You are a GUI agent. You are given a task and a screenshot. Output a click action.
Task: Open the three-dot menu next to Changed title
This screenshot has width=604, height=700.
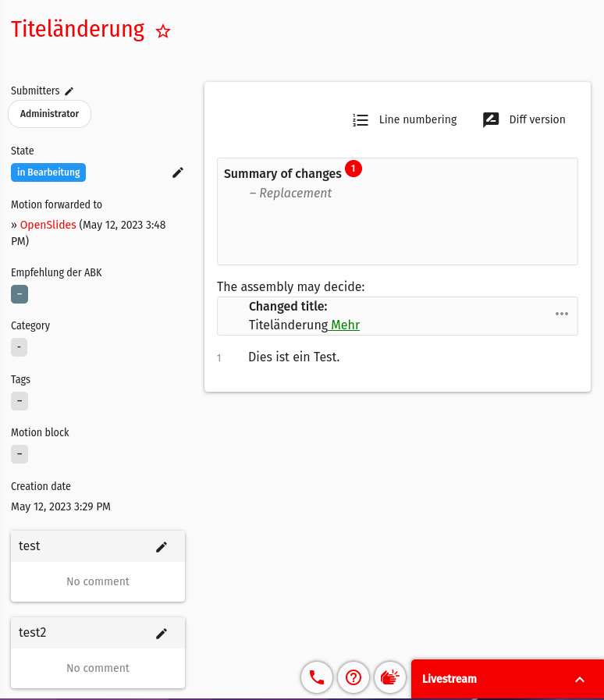561,314
